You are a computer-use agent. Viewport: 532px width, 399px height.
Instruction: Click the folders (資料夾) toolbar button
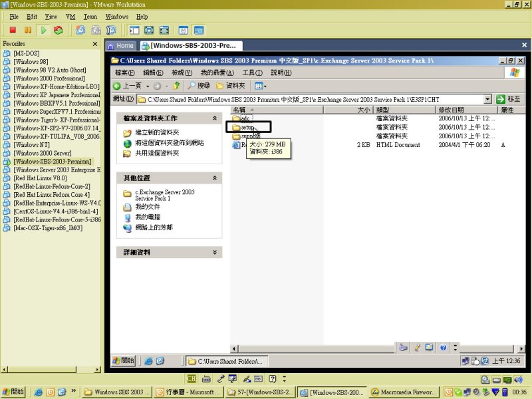231,86
